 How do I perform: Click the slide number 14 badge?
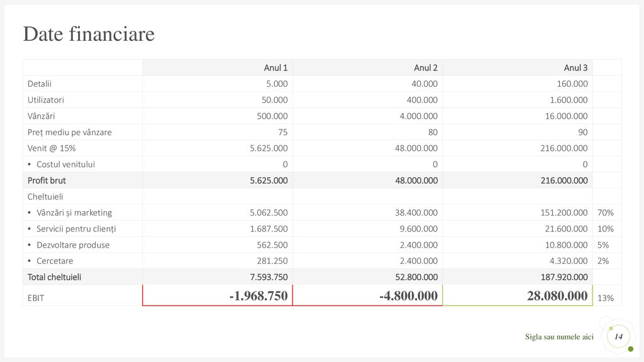pyautogui.click(x=618, y=337)
